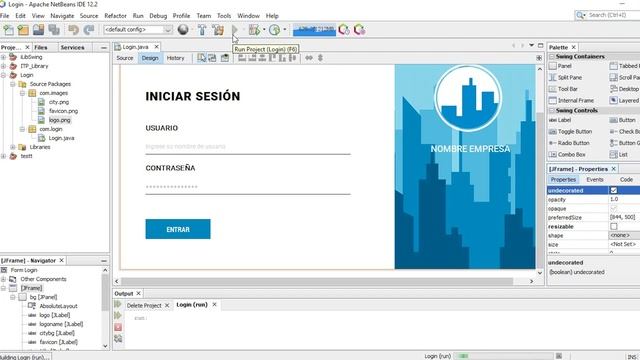
Task: Select the Toggle Button palette item
Action: coord(575,131)
